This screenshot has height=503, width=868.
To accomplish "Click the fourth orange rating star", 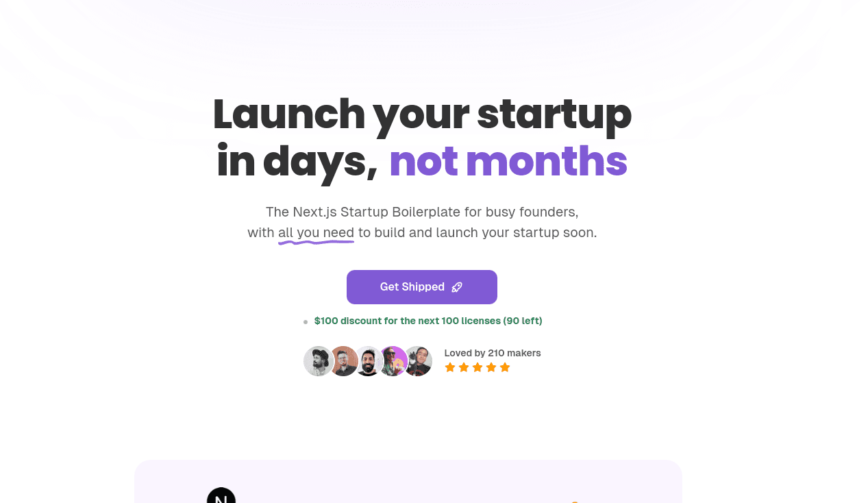I will coord(491,367).
